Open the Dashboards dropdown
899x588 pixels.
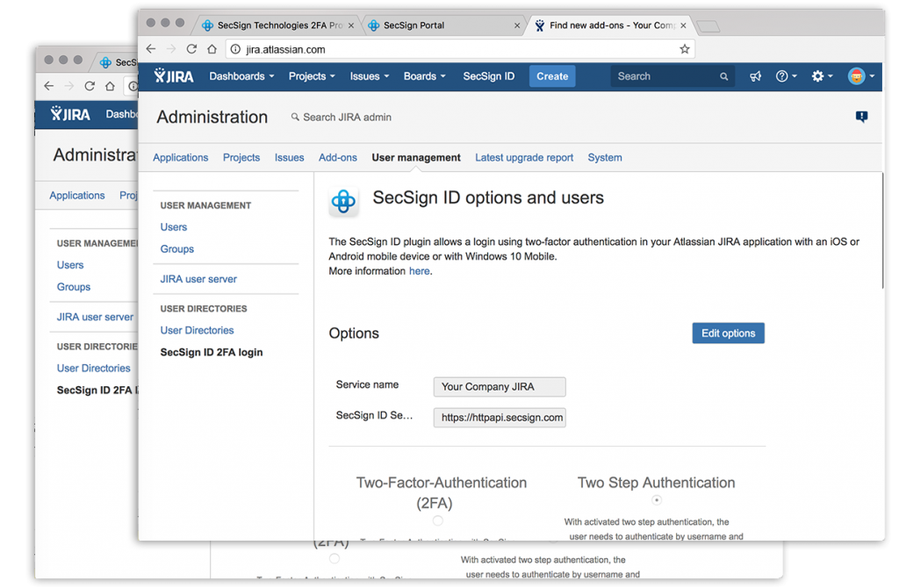[x=241, y=76]
